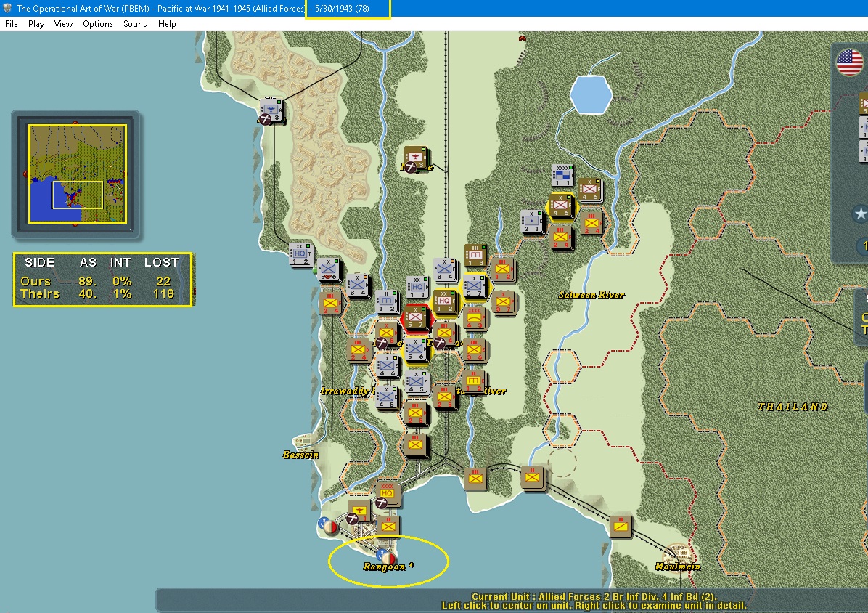The width and height of the screenshot is (868, 613).
Task: Select the grey XXXX 1-1 unit
Action: 562,175
